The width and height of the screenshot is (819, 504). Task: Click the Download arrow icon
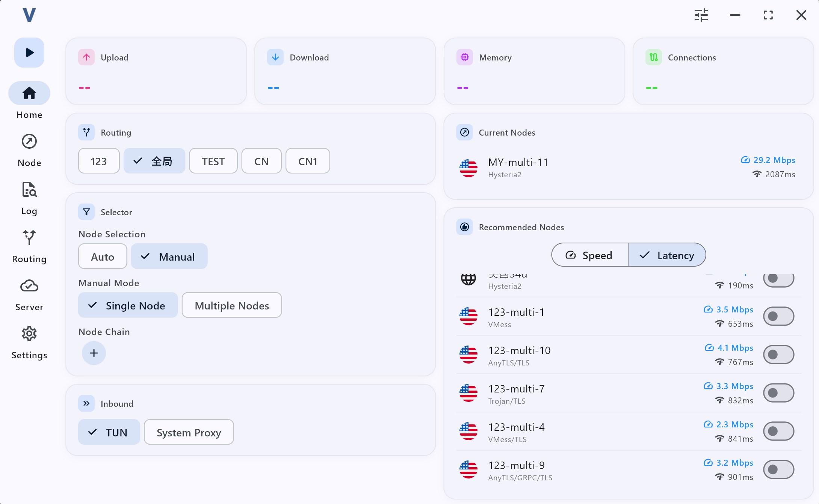click(275, 57)
